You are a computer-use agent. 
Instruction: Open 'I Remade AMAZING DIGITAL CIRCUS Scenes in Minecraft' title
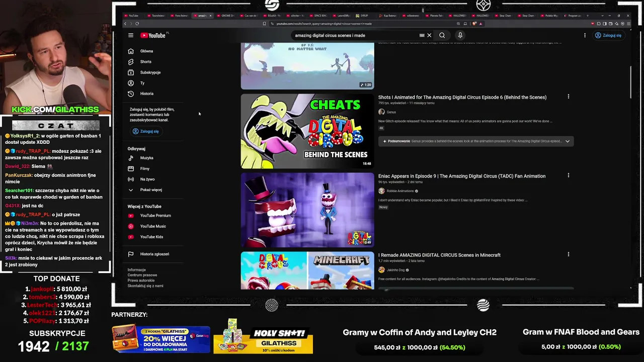point(439,255)
